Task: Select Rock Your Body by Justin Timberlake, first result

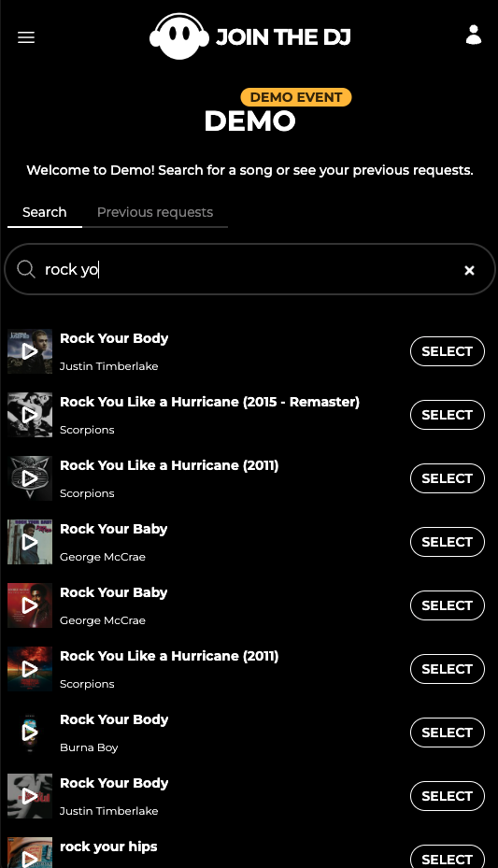Action: (448, 351)
